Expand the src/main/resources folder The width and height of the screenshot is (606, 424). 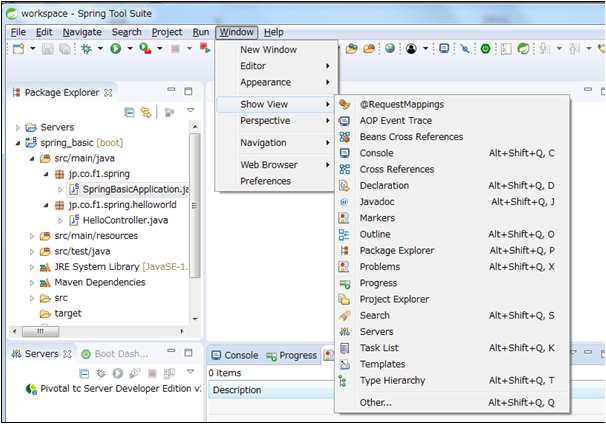click(x=31, y=236)
